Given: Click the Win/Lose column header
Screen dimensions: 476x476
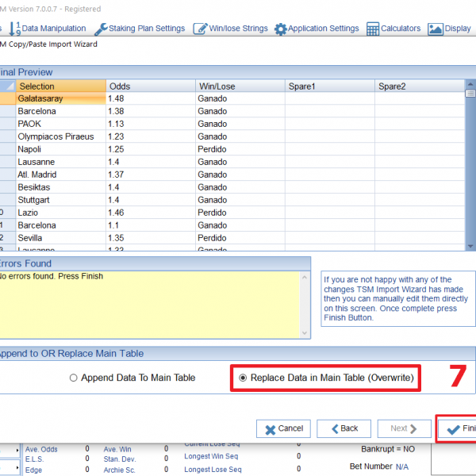Looking at the screenshot, I should [x=240, y=86].
